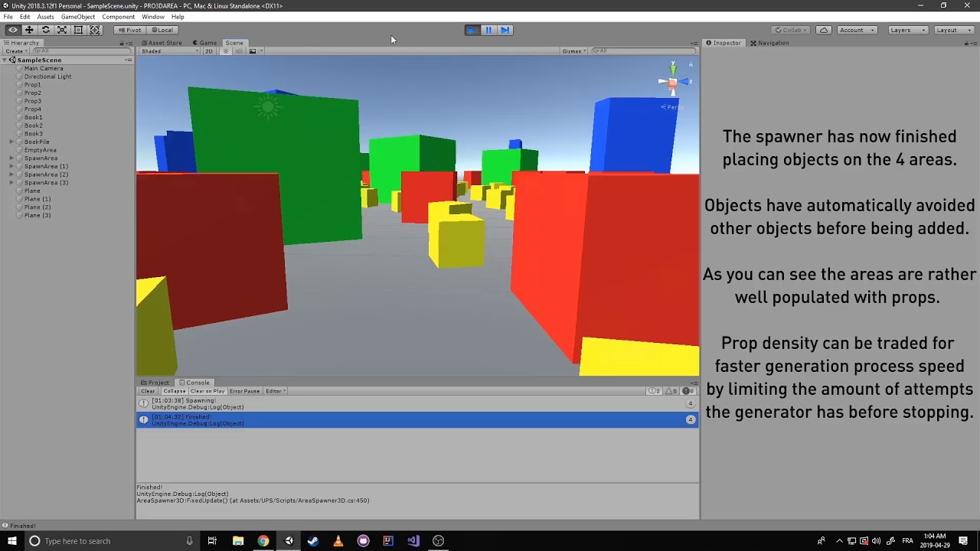Open the Assets menu
Screen dimensions: 980x551
[45, 17]
